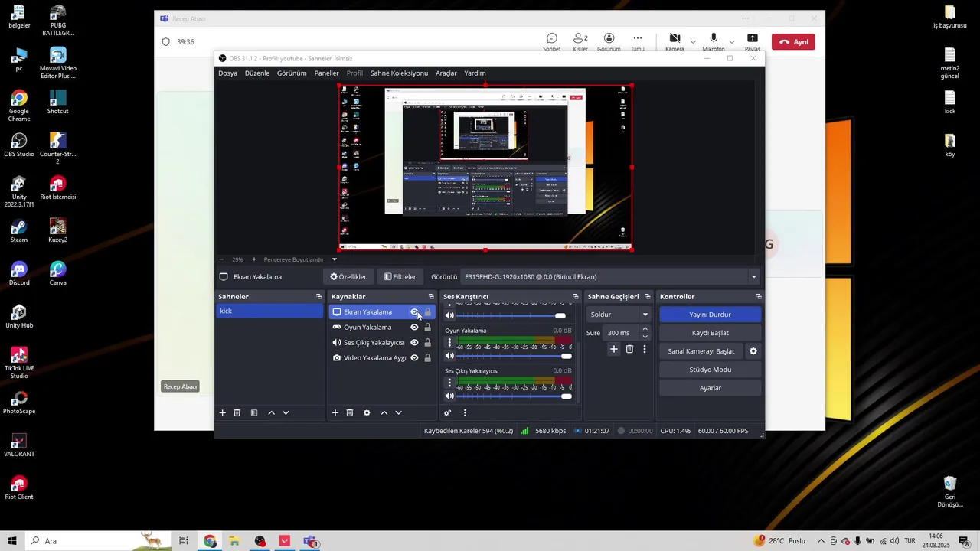
Task: Hide the Video Yakalama Aygıtı source
Action: 414,358
